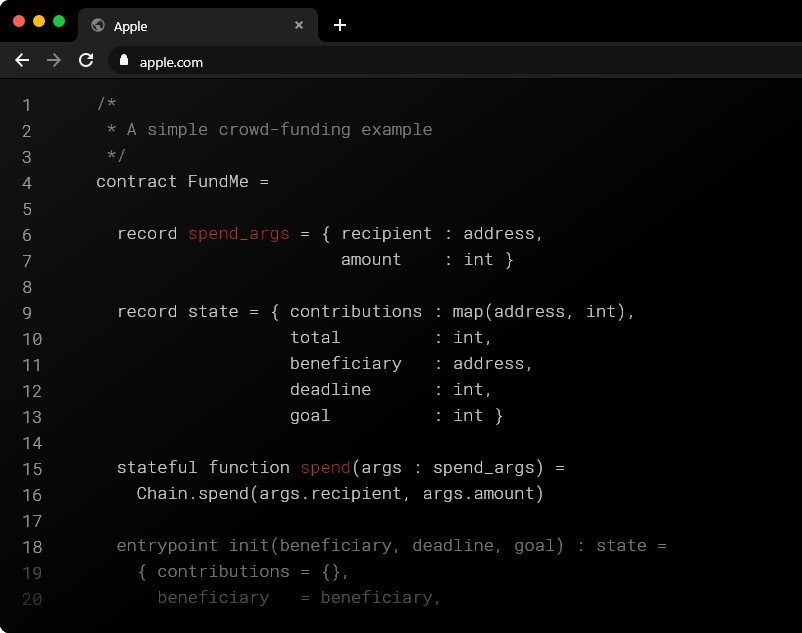
Task: Click the globe favicon in the Apple tab
Action: pyautogui.click(x=98, y=26)
